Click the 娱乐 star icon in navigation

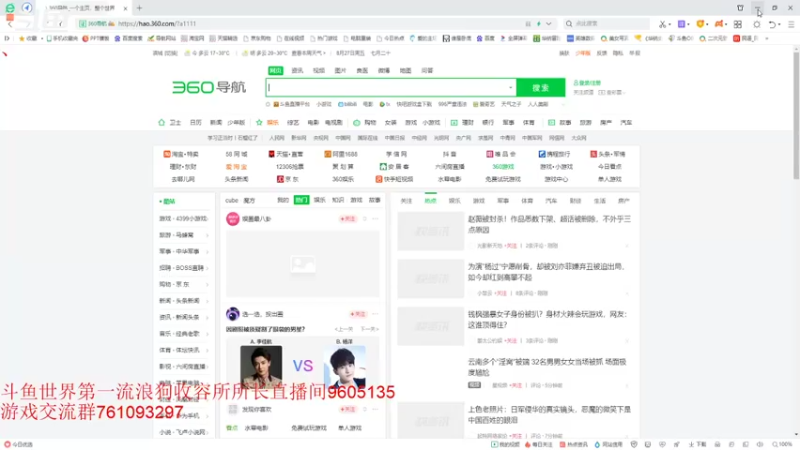(259, 122)
